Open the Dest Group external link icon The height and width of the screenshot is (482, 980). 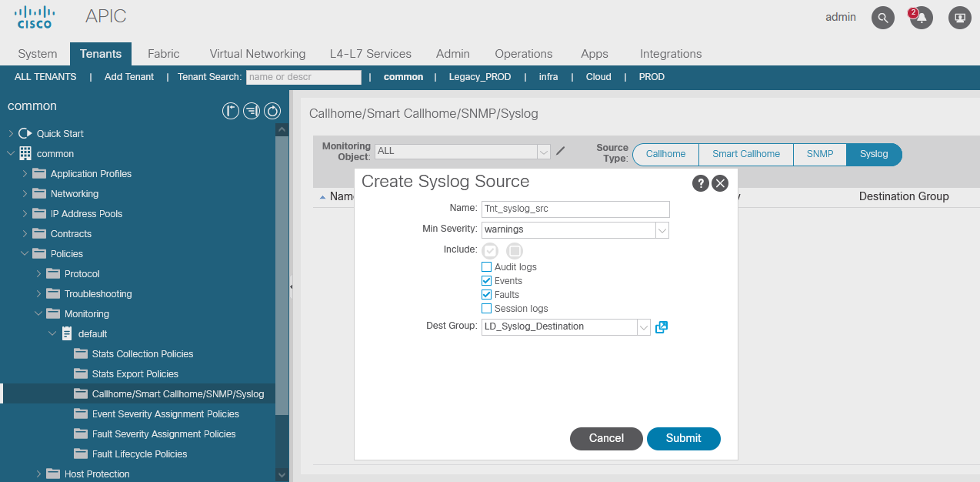(662, 327)
